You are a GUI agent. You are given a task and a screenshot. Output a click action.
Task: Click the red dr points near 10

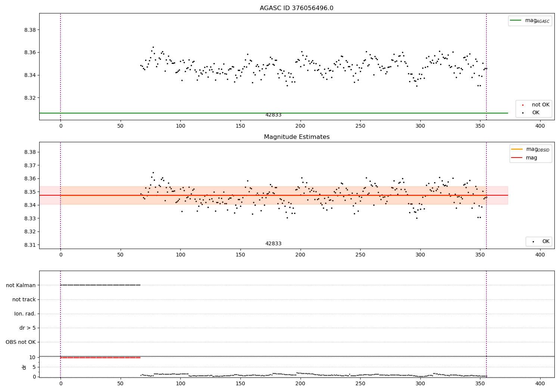click(100, 358)
